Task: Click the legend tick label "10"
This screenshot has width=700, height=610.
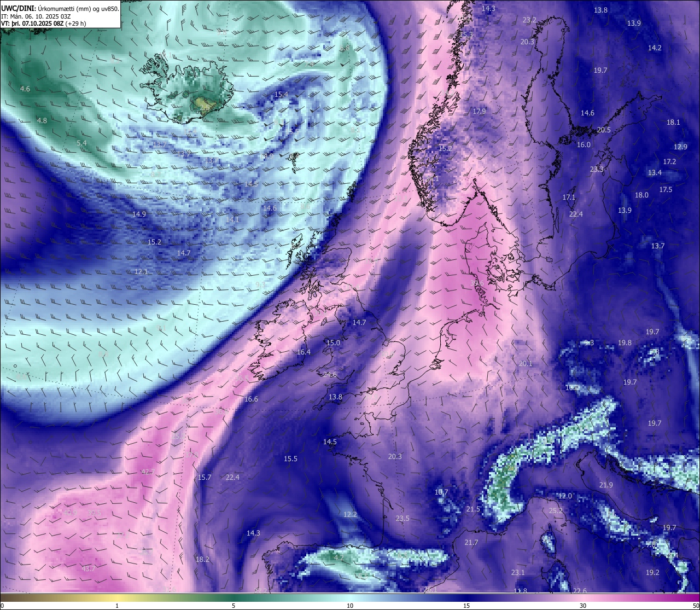Action: (x=350, y=606)
